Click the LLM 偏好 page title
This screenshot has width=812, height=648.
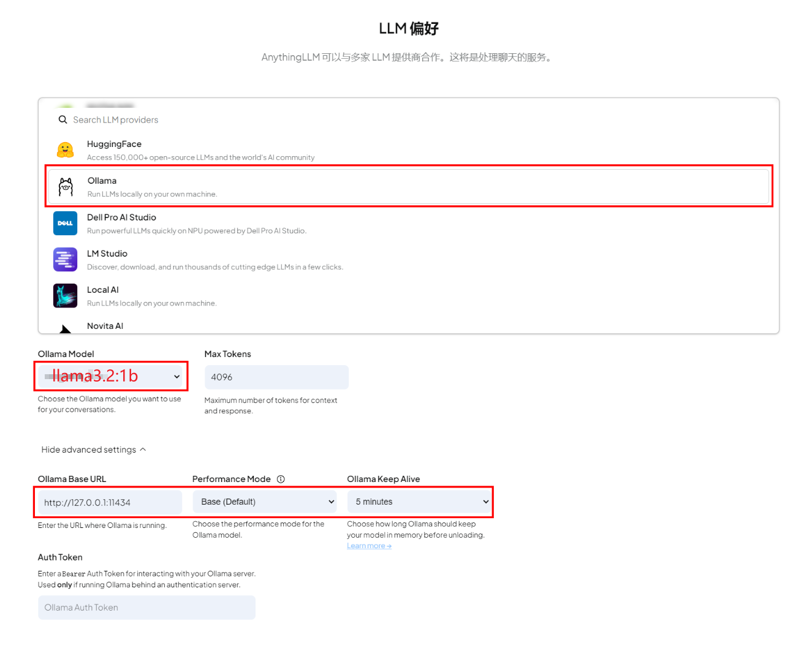point(409,28)
